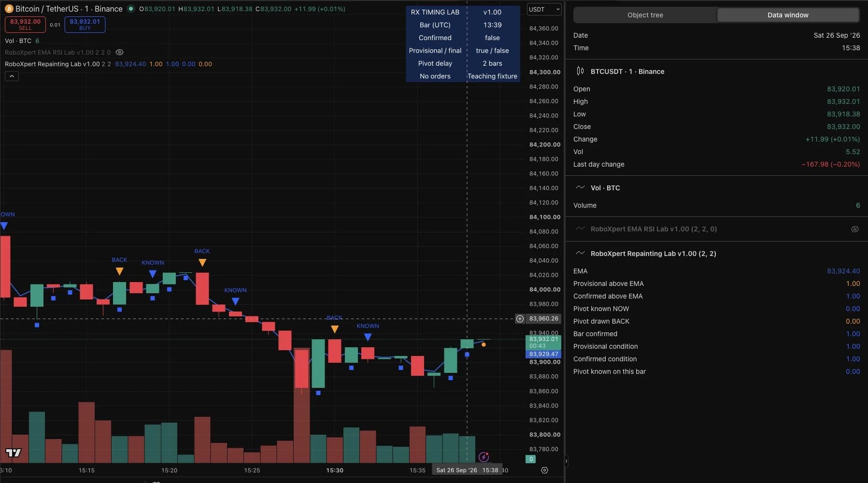Click the 84,300.00 price axis label

pos(545,72)
